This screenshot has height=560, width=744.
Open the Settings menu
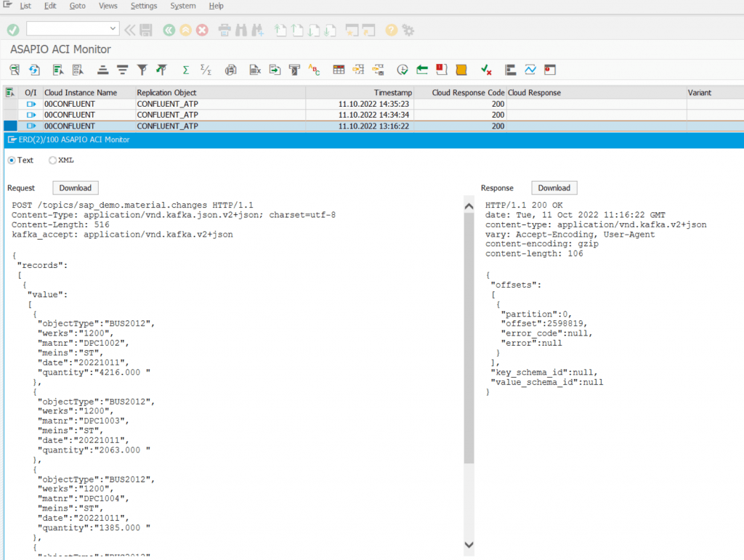[x=144, y=6]
